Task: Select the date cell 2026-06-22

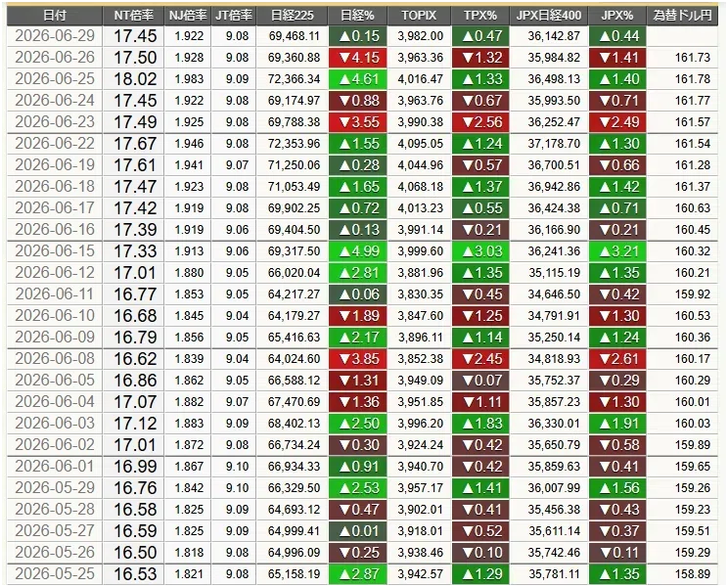Action: [55, 144]
